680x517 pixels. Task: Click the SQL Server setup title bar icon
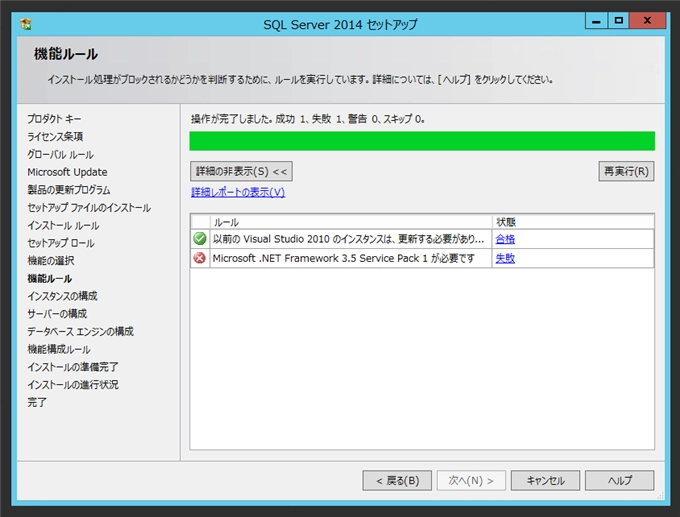pyautogui.click(x=26, y=24)
